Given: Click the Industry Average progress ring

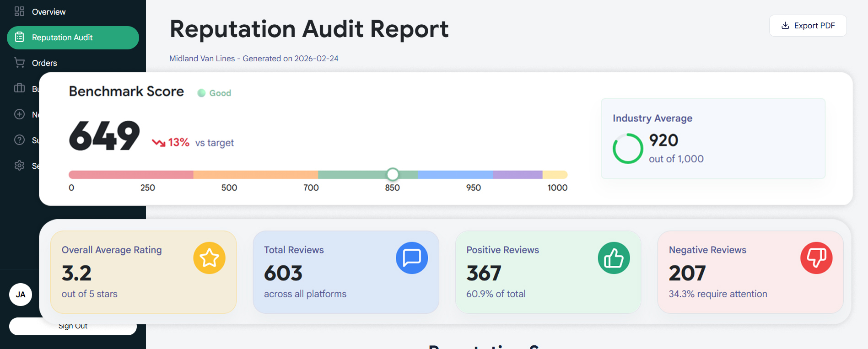Looking at the screenshot, I should point(628,149).
